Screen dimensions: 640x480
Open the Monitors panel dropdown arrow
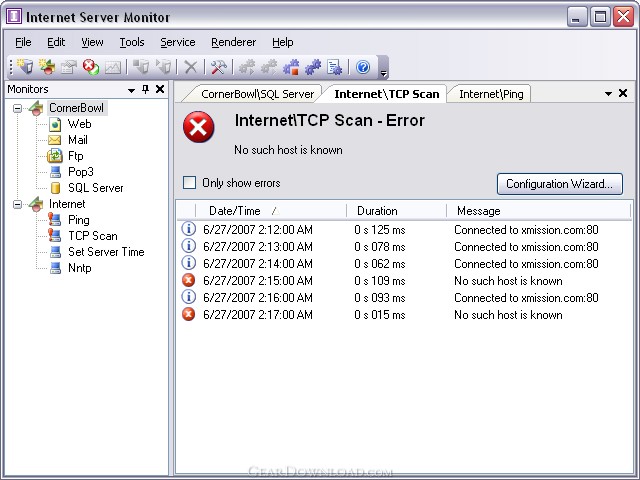tap(131, 90)
